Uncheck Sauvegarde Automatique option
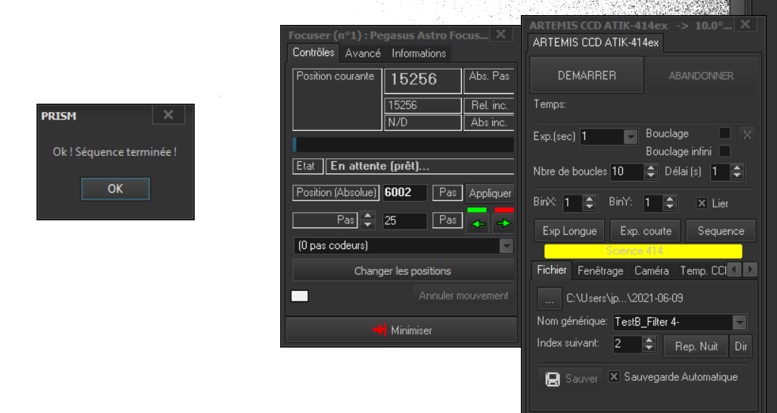777x413 pixels. (x=614, y=377)
